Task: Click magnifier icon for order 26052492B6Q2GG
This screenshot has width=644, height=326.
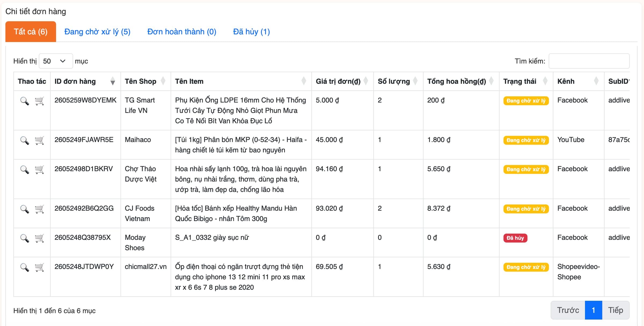Action: pyautogui.click(x=24, y=209)
